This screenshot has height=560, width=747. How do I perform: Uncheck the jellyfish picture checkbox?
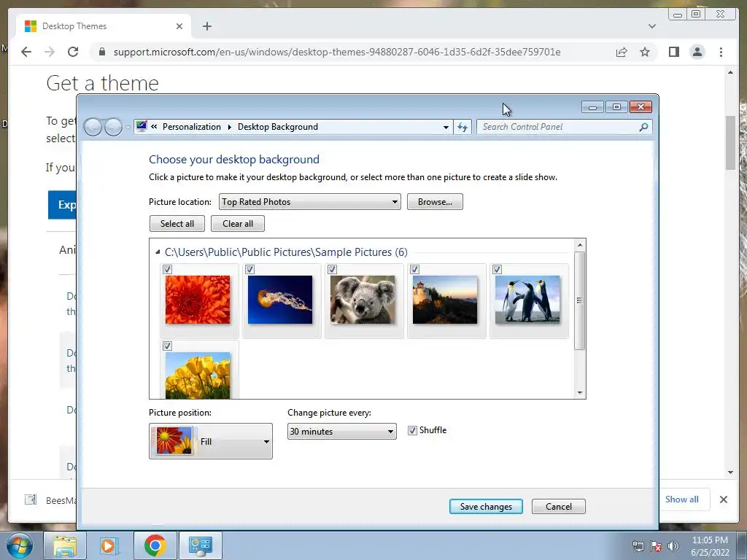(249, 270)
